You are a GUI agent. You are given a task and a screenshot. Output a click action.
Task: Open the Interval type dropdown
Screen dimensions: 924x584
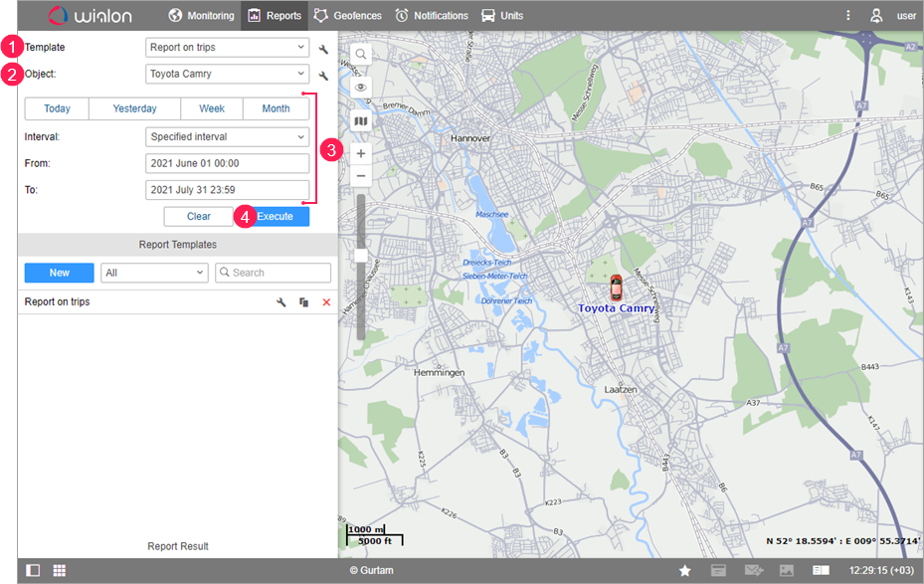pos(227,137)
